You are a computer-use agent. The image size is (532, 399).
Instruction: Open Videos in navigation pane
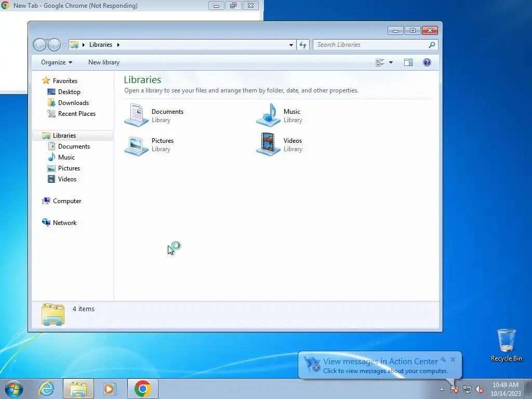[x=67, y=179]
